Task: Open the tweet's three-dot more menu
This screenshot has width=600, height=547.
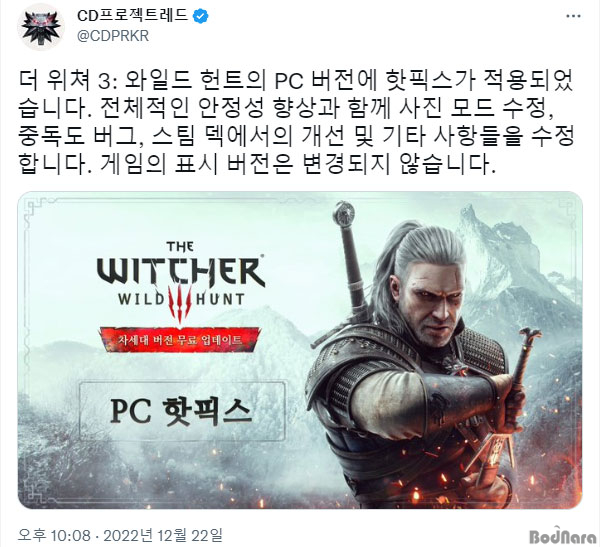Action: click(x=573, y=16)
